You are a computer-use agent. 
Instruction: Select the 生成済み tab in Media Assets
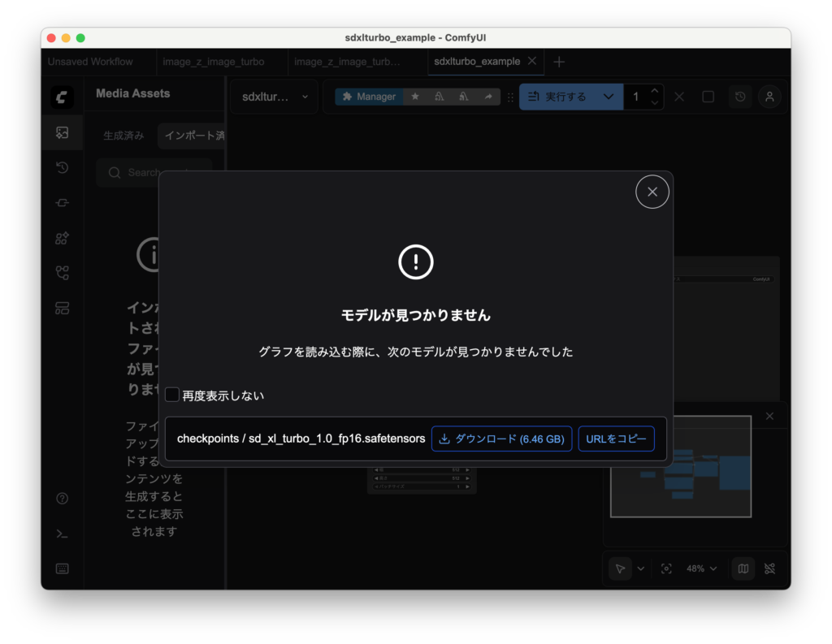point(123,136)
